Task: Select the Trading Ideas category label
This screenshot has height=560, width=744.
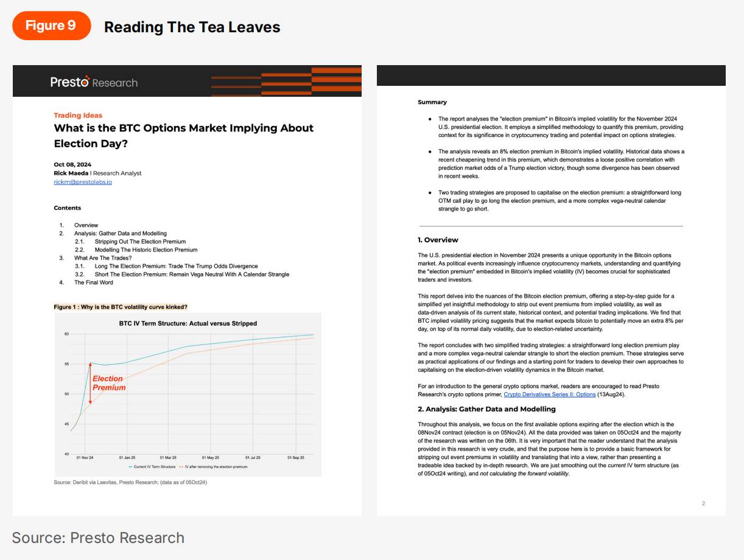Action: click(78, 115)
